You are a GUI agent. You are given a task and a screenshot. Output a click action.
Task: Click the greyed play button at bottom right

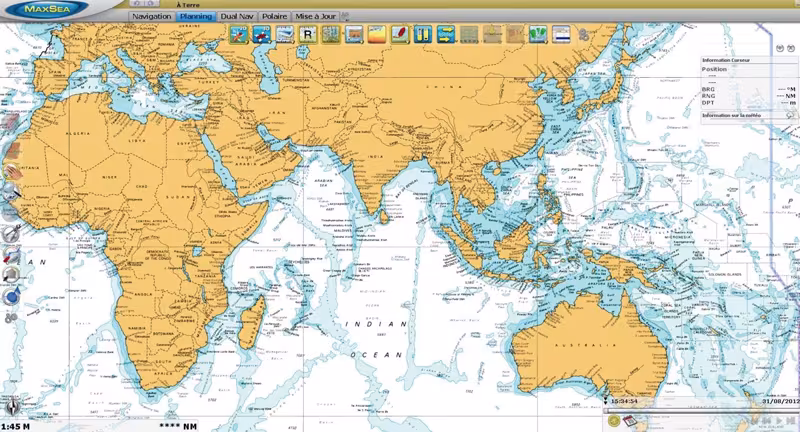coord(779,421)
